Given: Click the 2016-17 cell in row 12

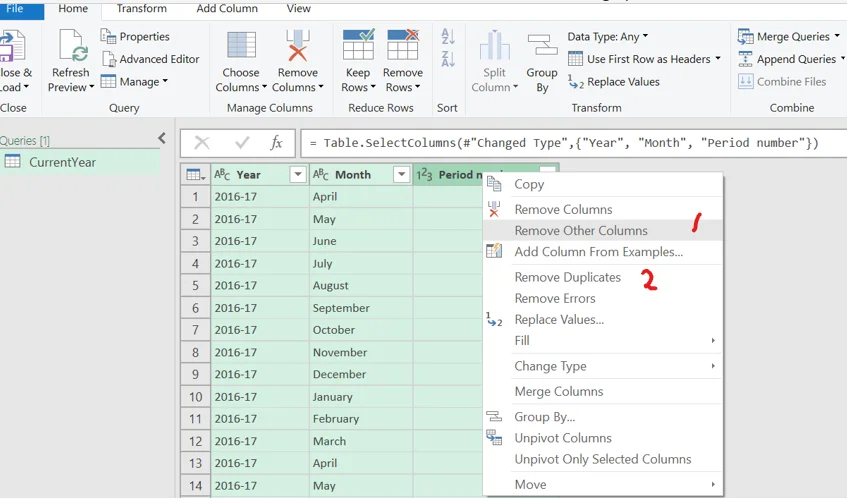Looking at the screenshot, I should (260, 441).
